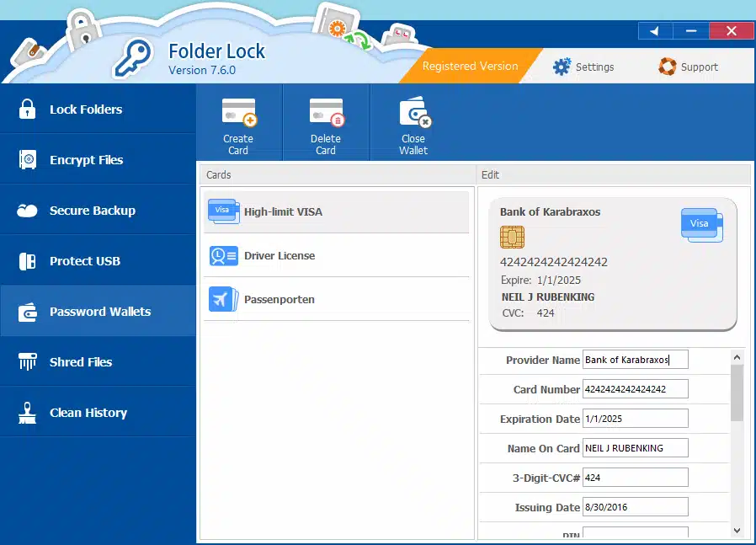This screenshot has width=756, height=545.
Task: Click the Protect USB drive icon
Action: pos(28,261)
